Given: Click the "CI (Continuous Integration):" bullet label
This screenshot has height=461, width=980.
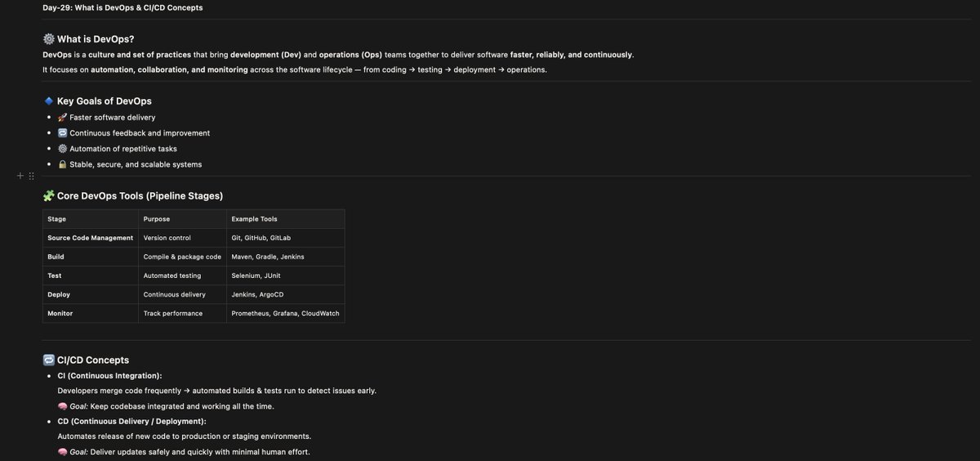Looking at the screenshot, I should coord(109,376).
